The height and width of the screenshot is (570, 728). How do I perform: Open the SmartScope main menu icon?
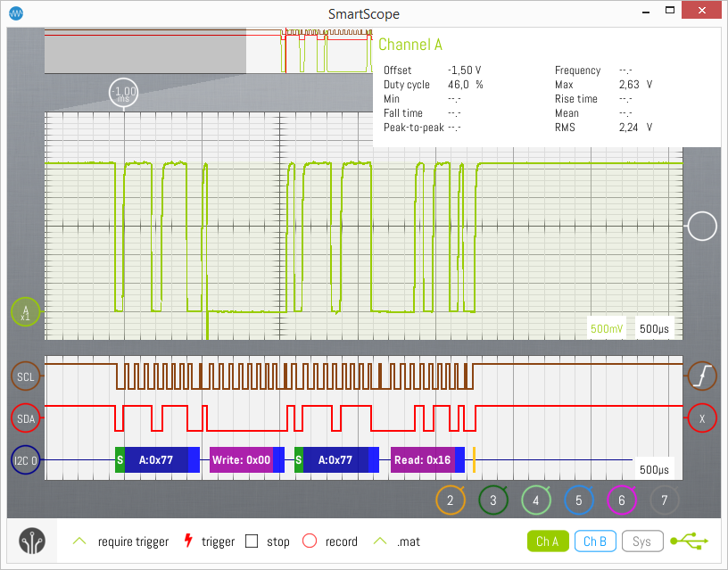(33, 541)
